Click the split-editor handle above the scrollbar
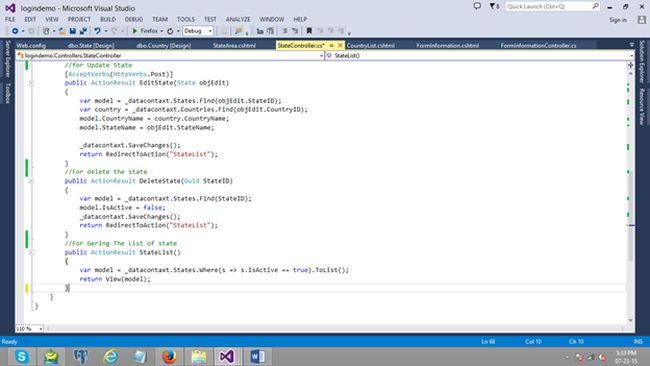 [x=631, y=65]
